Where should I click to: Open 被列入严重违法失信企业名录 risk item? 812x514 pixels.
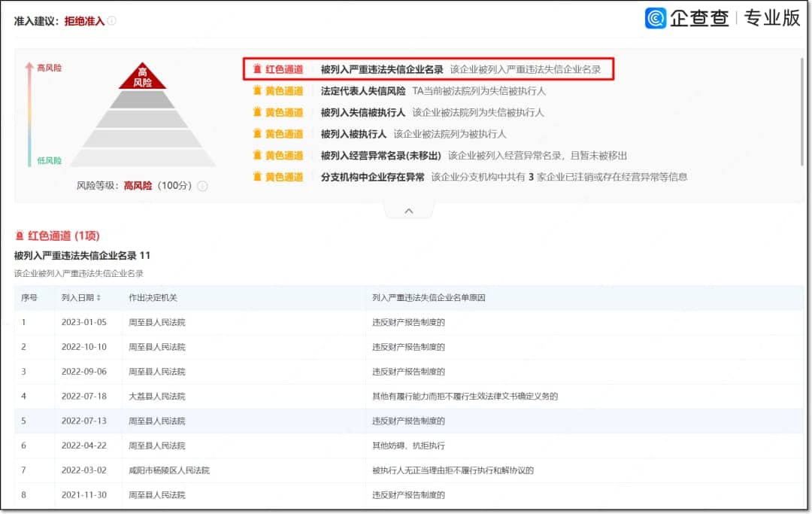coord(382,69)
